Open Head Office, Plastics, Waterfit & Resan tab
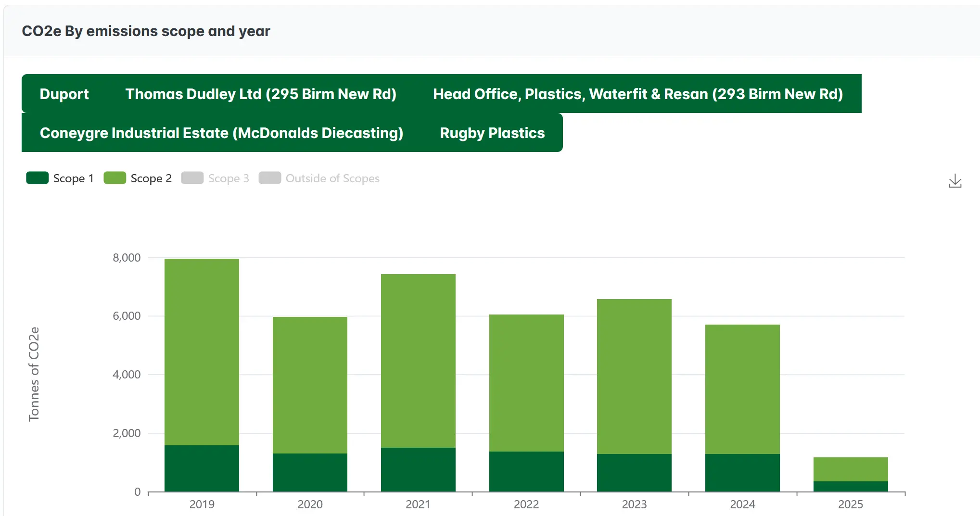This screenshot has width=980, height=516. [637, 94]
